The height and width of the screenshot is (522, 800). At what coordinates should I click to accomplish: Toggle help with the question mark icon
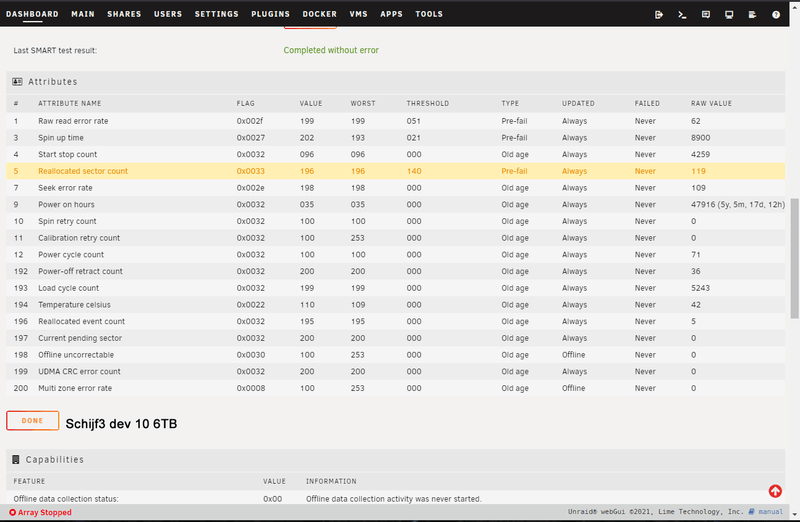pos(776,15)
